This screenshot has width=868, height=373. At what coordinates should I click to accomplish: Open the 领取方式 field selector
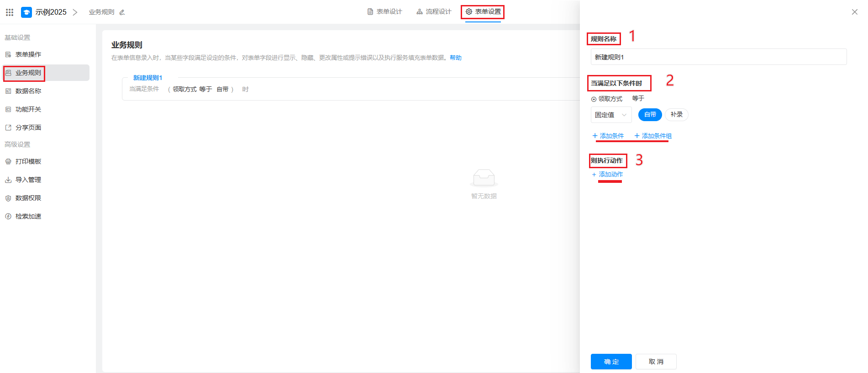[x=607, y=99]
